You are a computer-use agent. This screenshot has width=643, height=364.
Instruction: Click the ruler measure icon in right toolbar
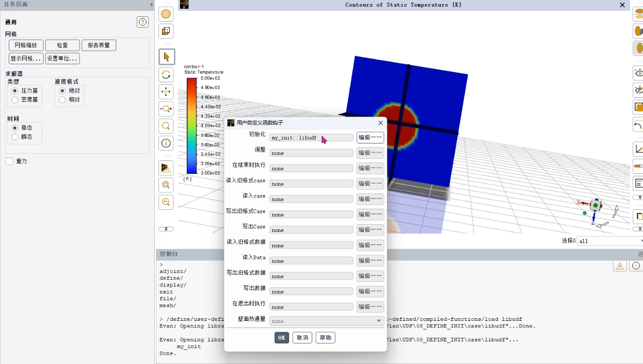click(638, 166)
